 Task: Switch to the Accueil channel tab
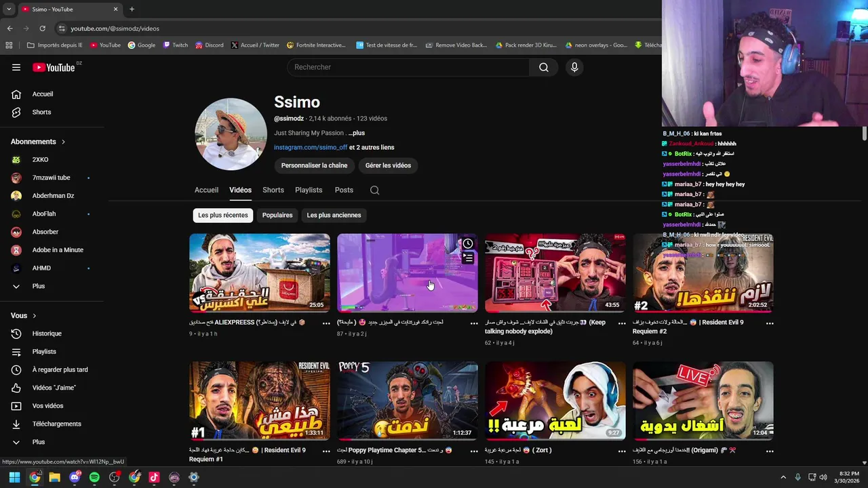(206, 190)
